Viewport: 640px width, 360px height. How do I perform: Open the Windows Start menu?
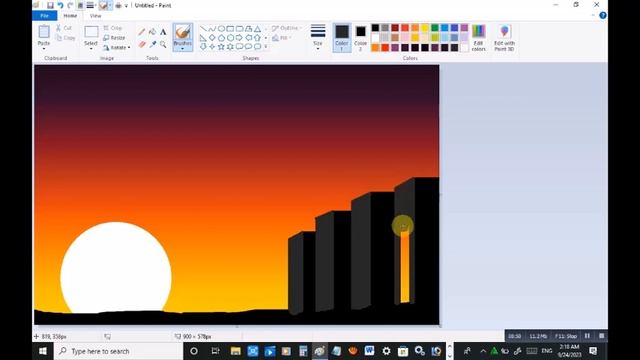43,351
